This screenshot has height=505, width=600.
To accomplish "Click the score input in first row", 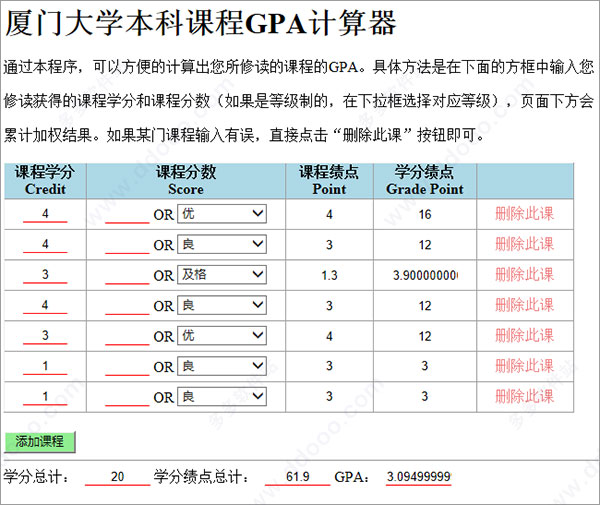I will pyautogui.click(x=127, y=215).
